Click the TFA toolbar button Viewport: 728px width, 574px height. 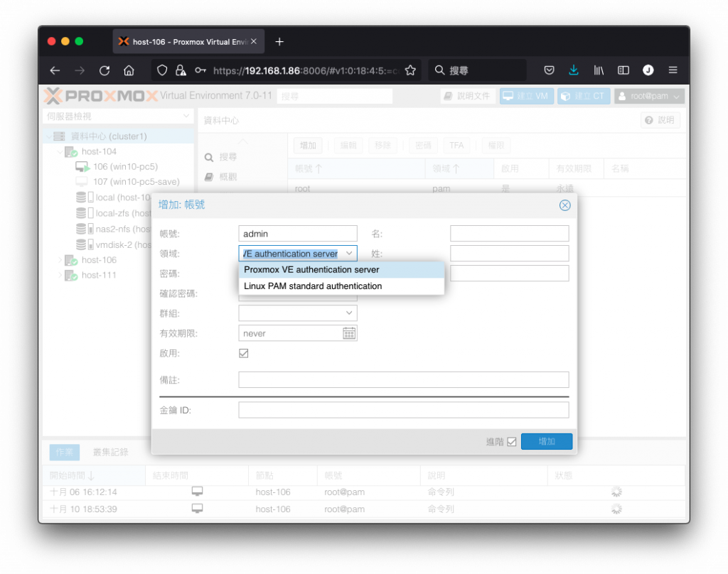point(456,146)
